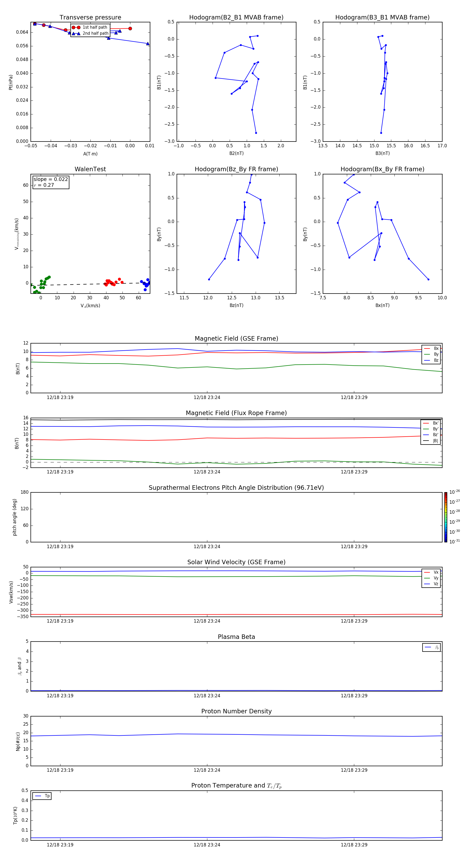
Task: Click the Solar Wind Velocity (GSE Frame) title
Action: pos(236,562)
